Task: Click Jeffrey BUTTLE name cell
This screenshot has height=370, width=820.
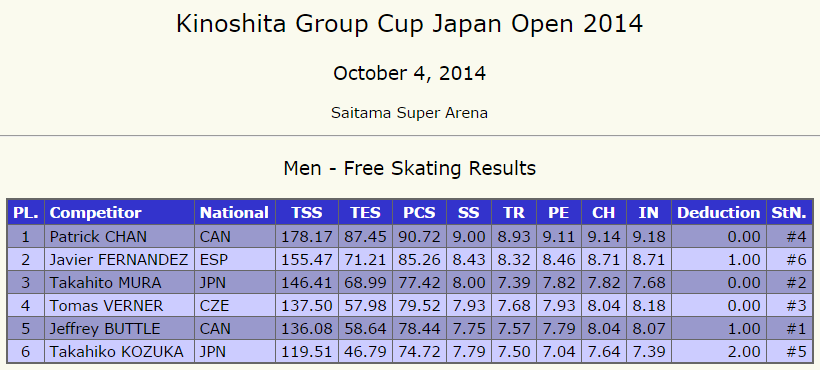Action: tap(119, 329)
